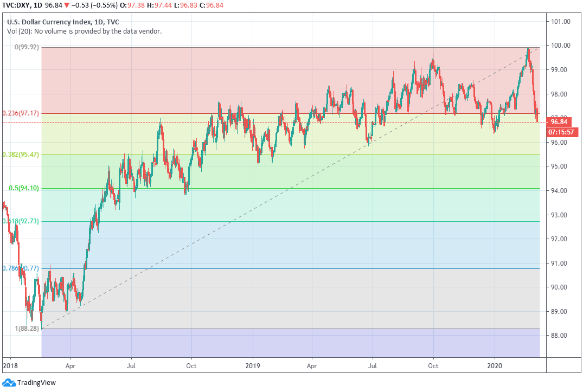Select the 1(88.28) Fibonacci level label
Image resolution: width=583 pixels, height=392 pixels.
(x=27, y=329)
